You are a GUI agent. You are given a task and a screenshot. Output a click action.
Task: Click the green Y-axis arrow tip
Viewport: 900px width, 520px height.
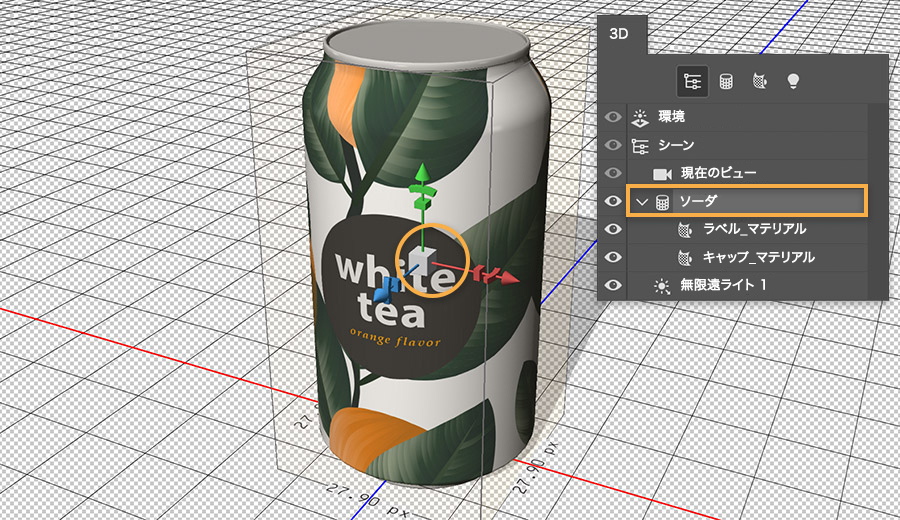click(422, 171)
